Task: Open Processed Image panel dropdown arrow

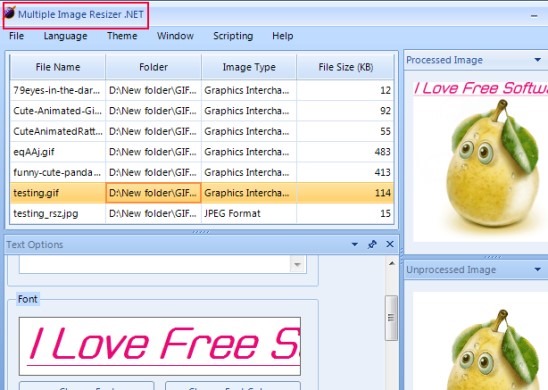Action: coord(538,60)
